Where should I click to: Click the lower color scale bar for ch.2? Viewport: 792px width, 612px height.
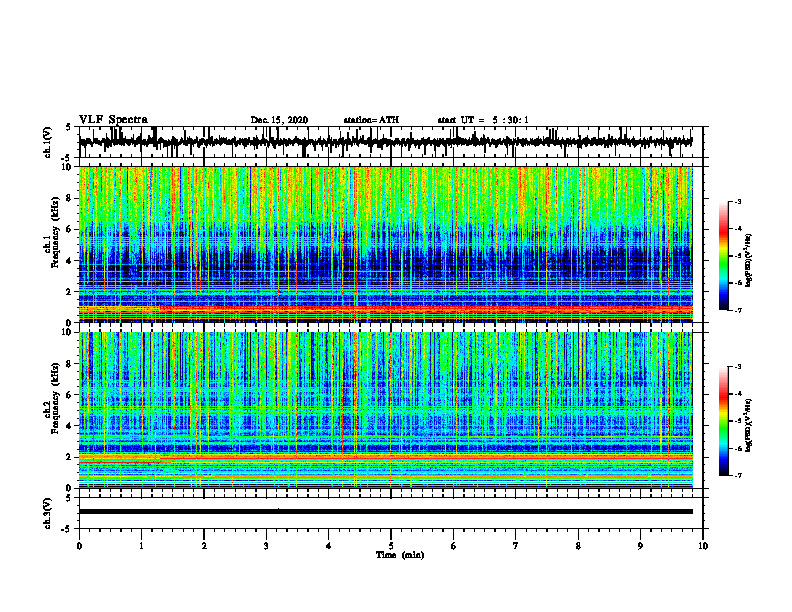click(x=723, y=421)
